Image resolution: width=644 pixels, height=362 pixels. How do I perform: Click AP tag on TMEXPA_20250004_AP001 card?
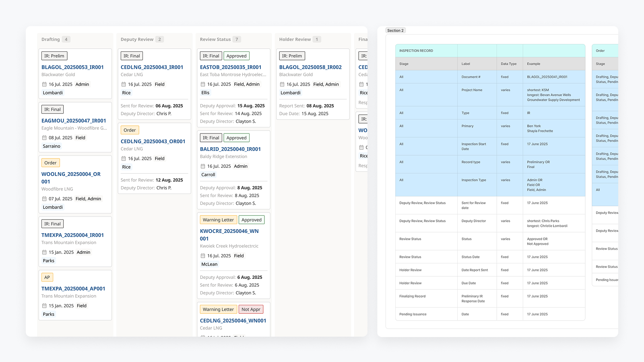[x=47, y=278]
